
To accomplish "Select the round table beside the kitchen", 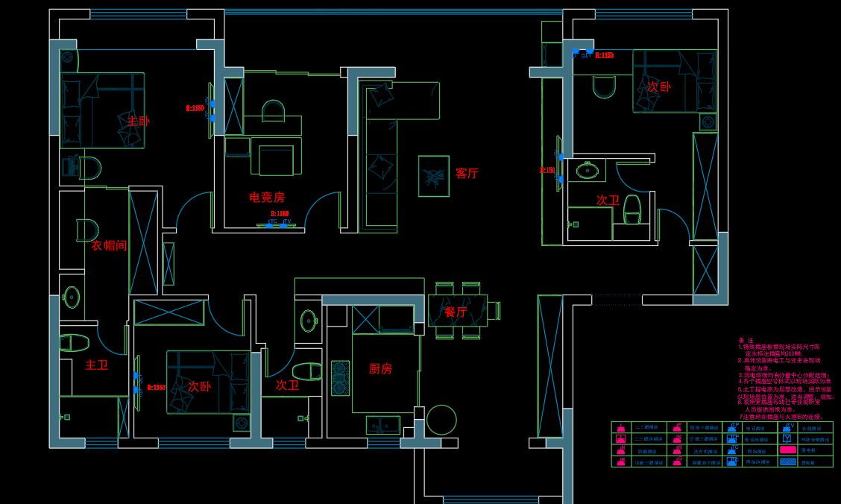I will pos(441,420).
